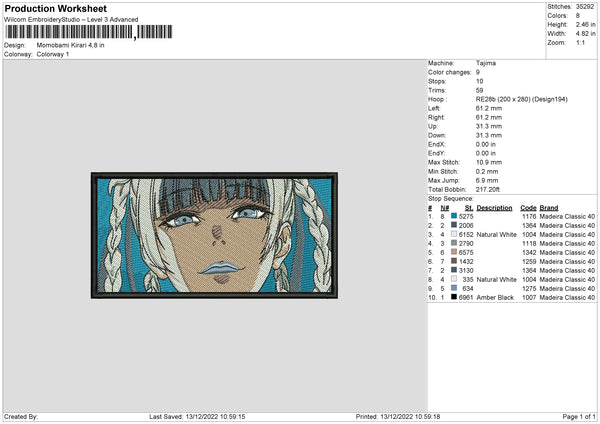Screen dimensions: 600x424
Task: Click the 'Colorway 1' value
Action: click(x=53, y=54)
